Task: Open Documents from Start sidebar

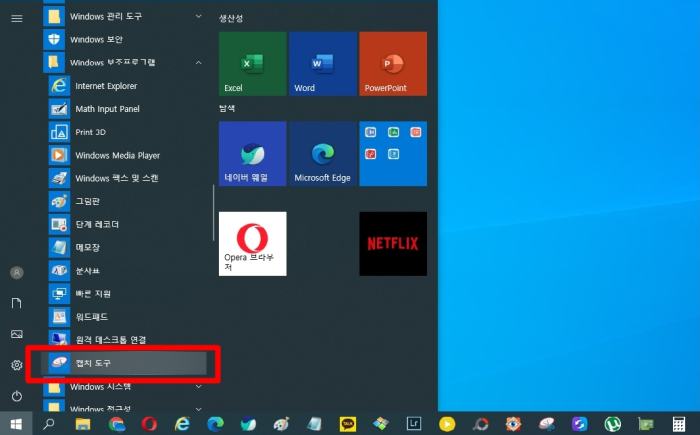Action: (17, 303)
